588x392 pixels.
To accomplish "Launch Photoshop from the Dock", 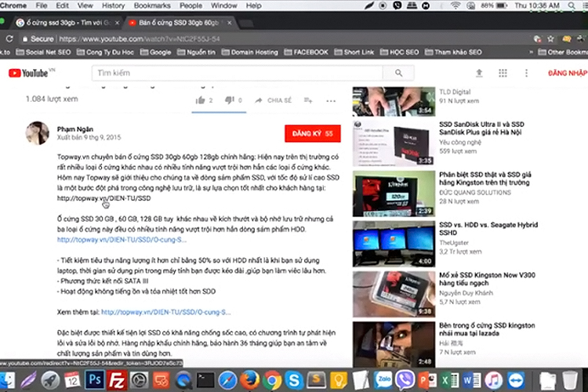I will tap(94, 380).
